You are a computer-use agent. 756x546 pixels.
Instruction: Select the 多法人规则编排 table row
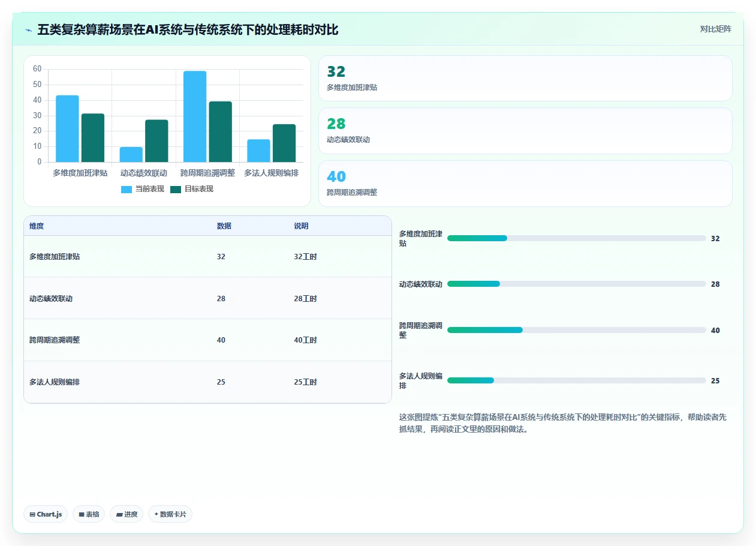207,382
